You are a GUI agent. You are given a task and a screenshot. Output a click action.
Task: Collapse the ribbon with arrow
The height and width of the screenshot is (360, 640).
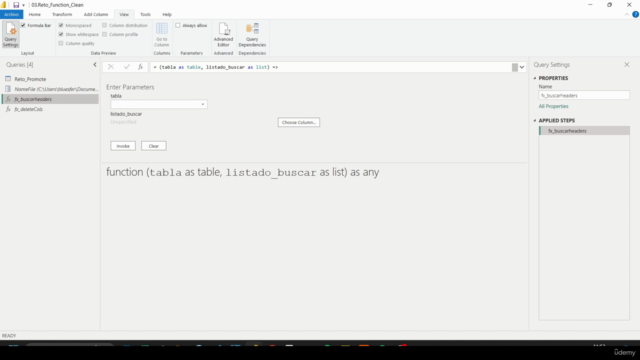point(627,14)
